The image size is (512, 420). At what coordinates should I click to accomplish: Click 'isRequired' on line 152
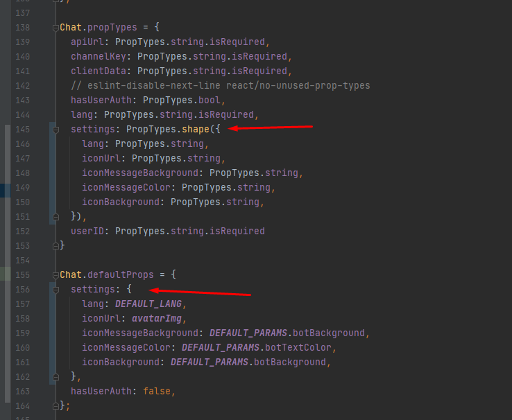pyautogui.click(x=237, y=231)
